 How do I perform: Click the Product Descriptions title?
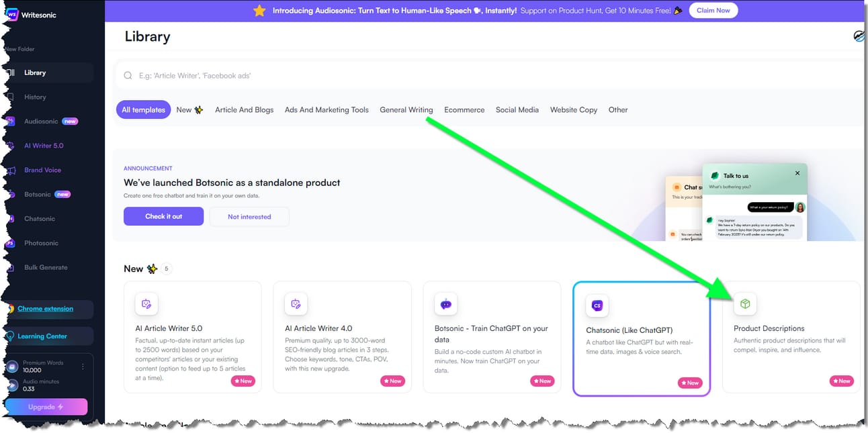769,328
